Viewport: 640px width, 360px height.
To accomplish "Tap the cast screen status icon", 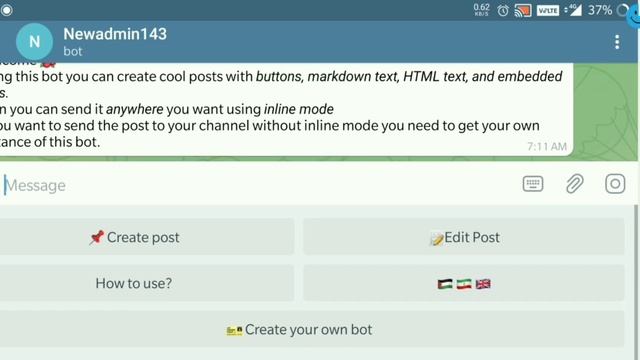I will pyautogui.click(x=523, y=10).
